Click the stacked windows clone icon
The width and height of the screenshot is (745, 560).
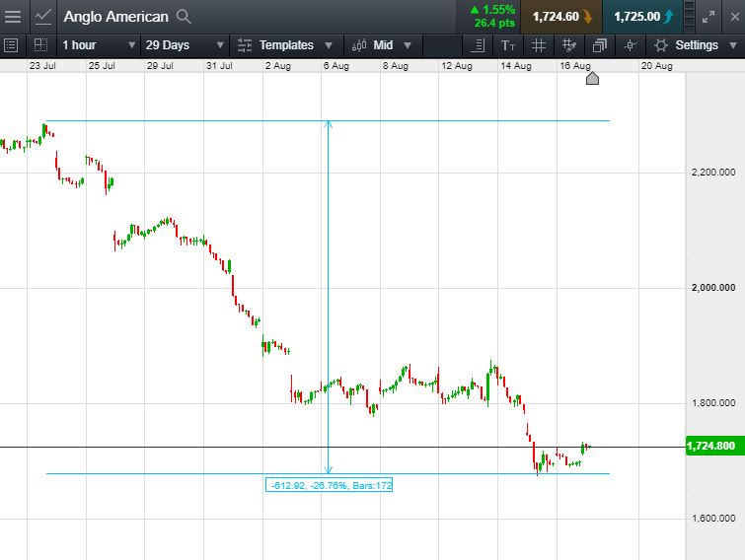pos(600,45)
